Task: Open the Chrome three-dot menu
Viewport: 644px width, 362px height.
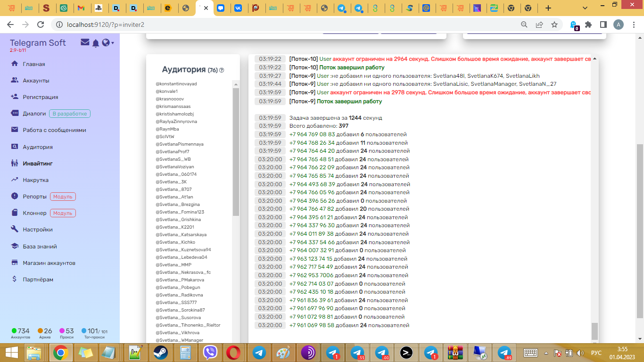Action: point(634,25)
